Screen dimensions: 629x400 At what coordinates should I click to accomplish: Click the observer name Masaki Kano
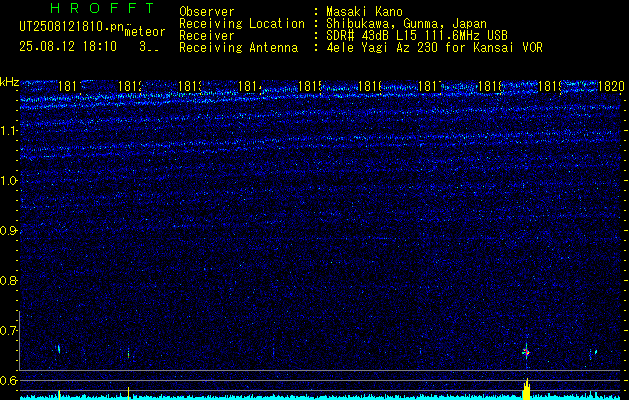[364, 11]
